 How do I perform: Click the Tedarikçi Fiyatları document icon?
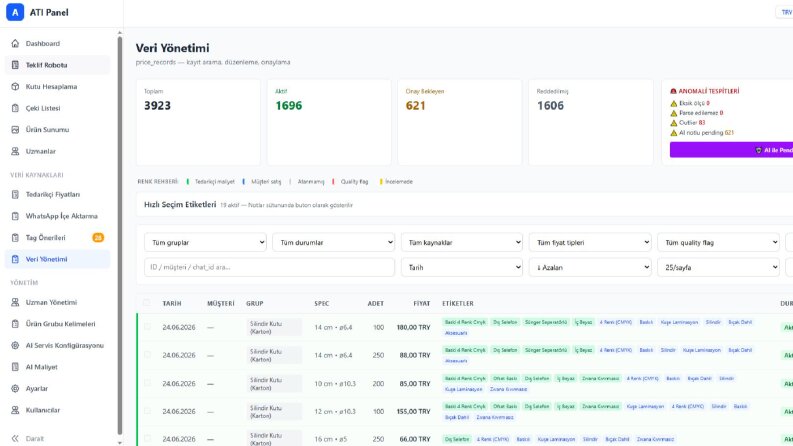point(15,194)
